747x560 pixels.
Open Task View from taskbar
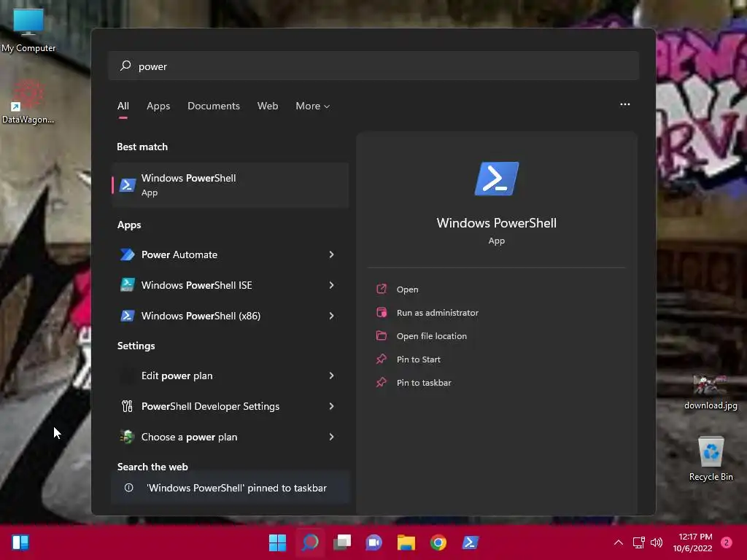[x=342, y=542]
